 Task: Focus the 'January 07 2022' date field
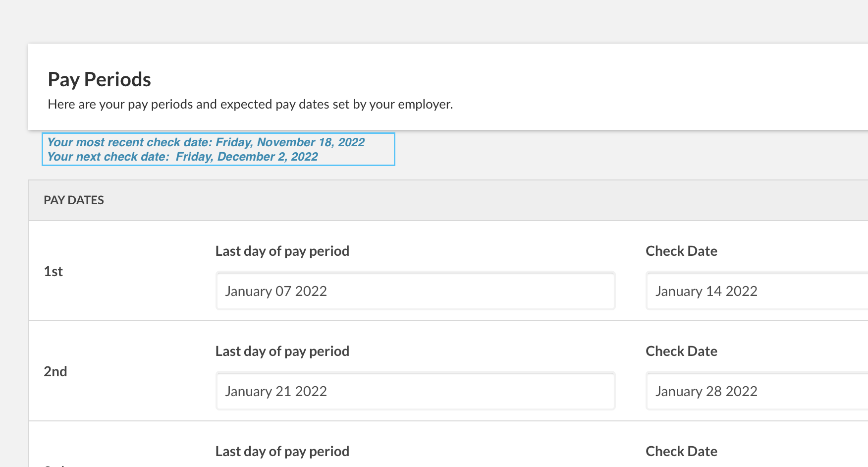tap(415, 291)
